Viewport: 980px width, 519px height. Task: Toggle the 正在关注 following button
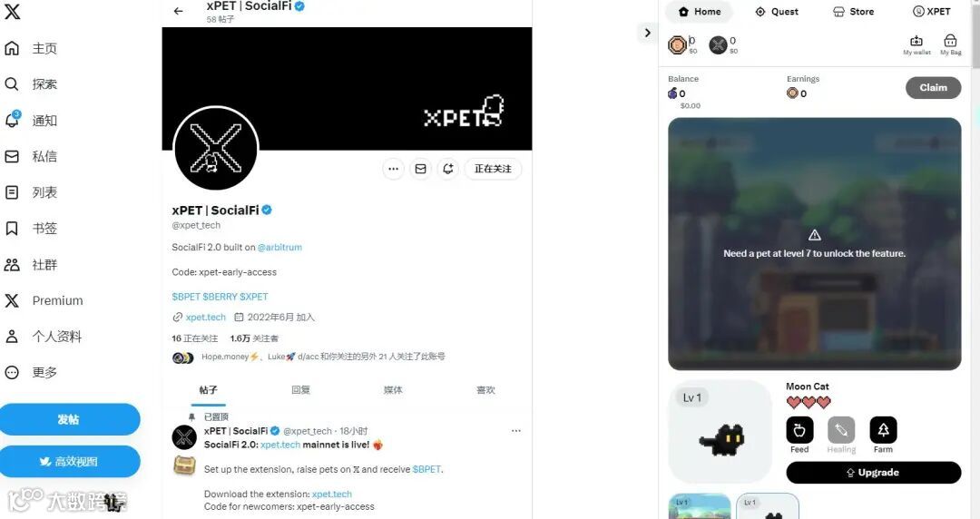(493, 169)
